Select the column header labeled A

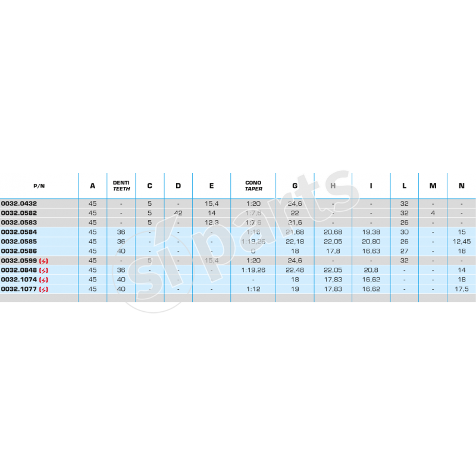tap(92, 186)
